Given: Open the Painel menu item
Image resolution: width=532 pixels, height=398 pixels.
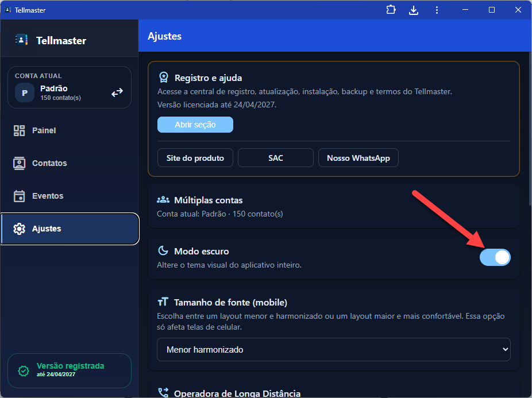Looking at the screenshot, I should tap(44, 130).
